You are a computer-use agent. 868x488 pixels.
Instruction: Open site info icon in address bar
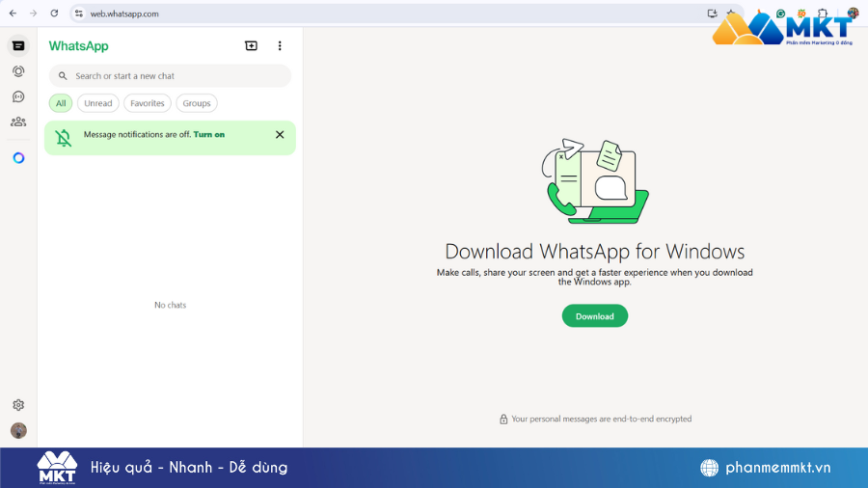point(79,14)
